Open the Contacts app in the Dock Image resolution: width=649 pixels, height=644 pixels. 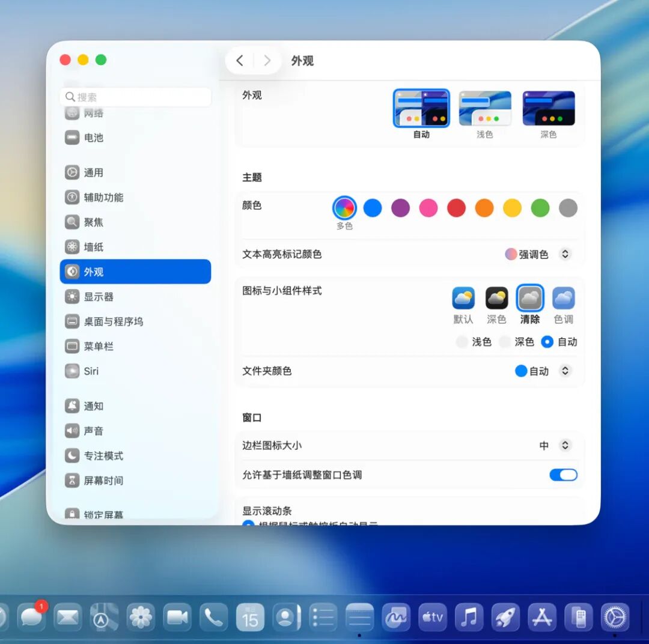tap(287, 617)
